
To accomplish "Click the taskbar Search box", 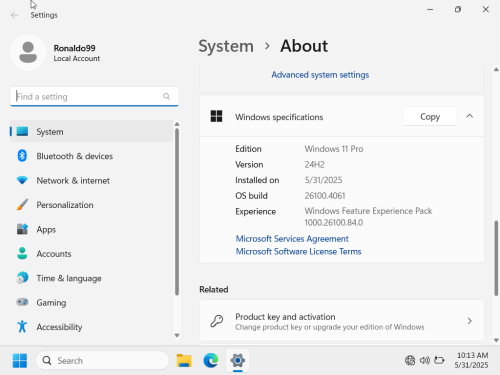I will pyautogui.click(x=102, y=360).
